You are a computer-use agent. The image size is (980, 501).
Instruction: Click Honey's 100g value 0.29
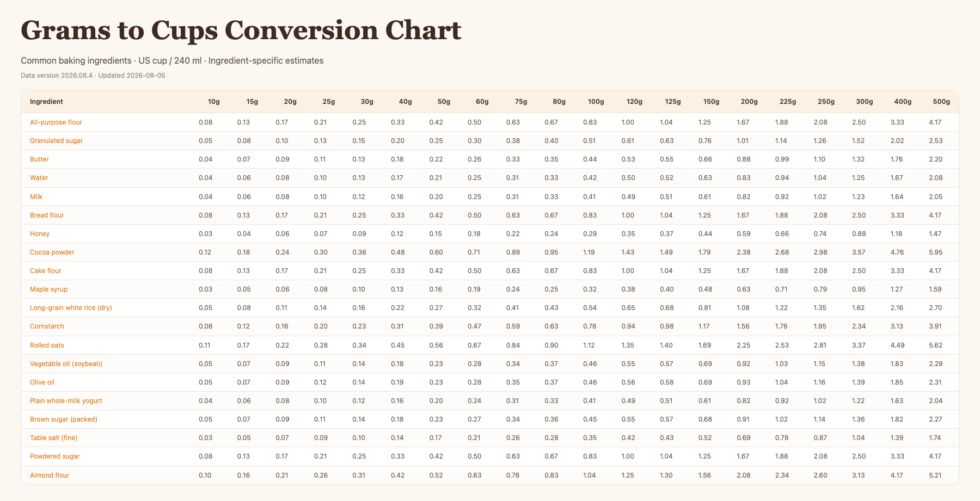tap(590, 234)
